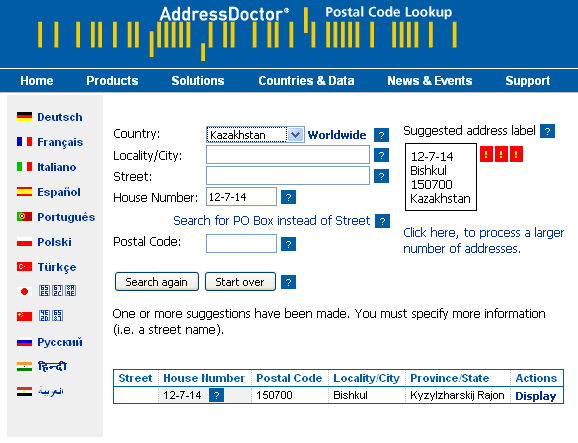This screenshot has width=578, height=443.
Task: Open the Country dropdown showing Kazakhstan
Action: point(255,135)
